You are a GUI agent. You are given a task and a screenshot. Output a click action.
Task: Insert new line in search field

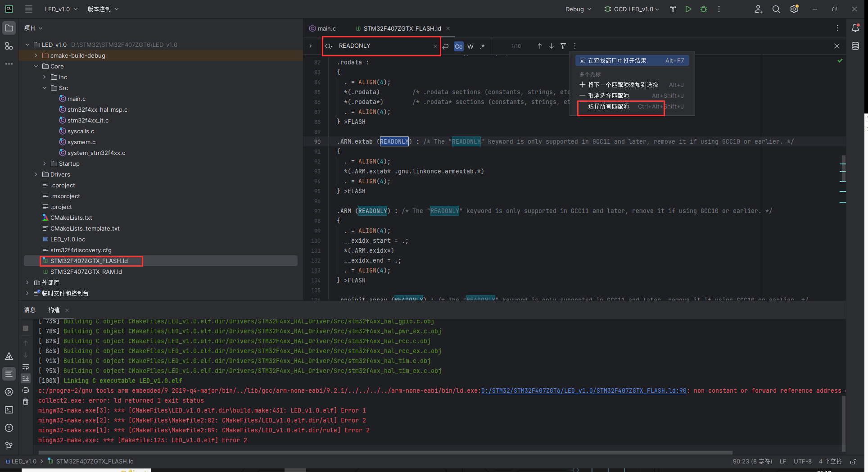click(446, 46)
